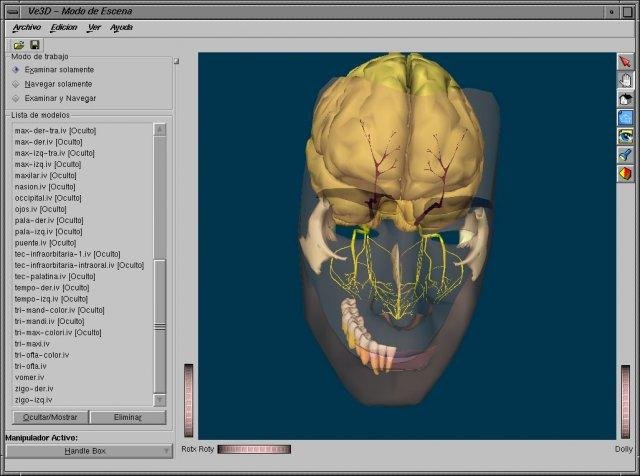Toggle the red-yellow cube camera icon
640x476 pixels.
coord(625,173)
